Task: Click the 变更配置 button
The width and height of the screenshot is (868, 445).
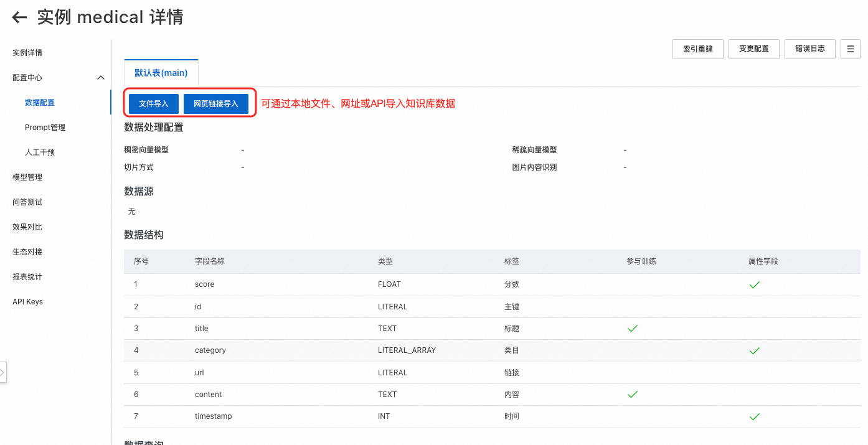Action: (754, 49)
